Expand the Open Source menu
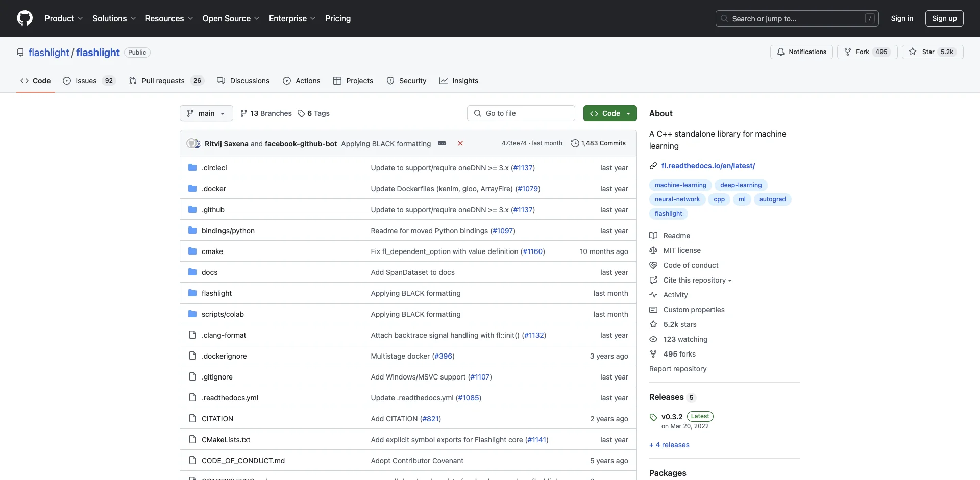Viewport: 980px width, 480px height. tap(231, 18)
